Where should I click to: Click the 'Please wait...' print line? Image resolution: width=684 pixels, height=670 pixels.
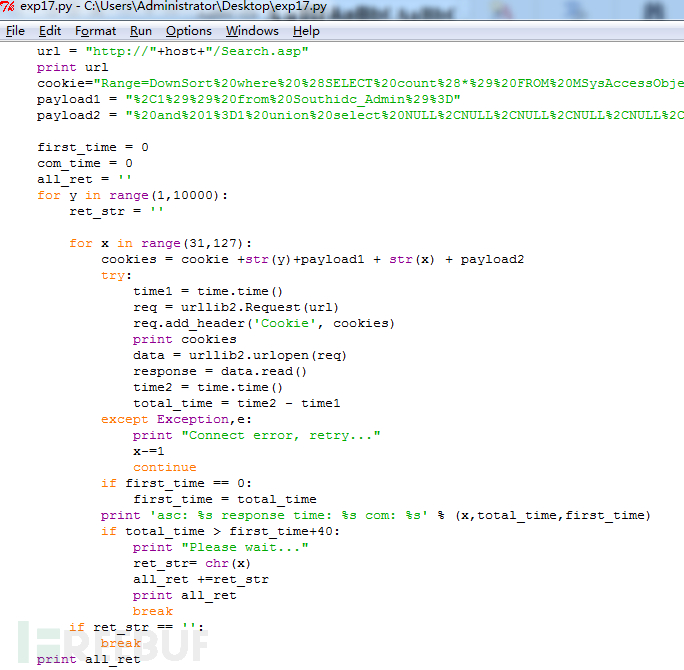pyautogui.click(x=221, y=547)
